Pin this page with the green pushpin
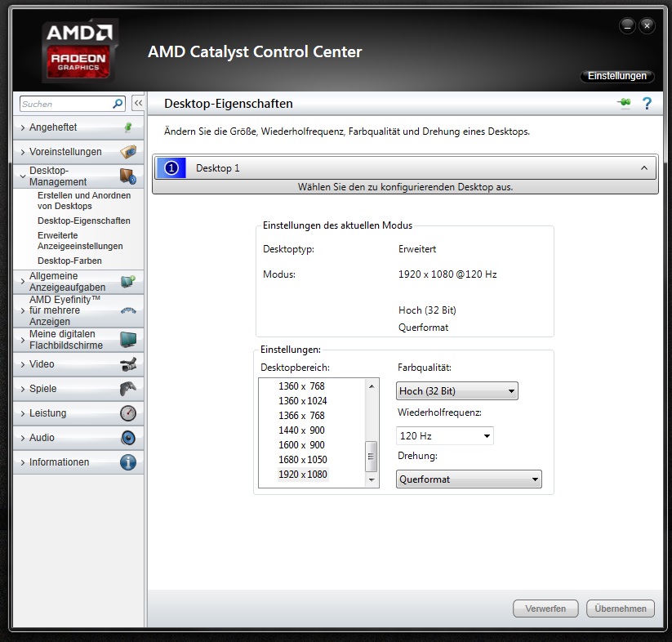The height and width of the screenshot is (642, 672). pyautogui.click(x=624, y=103)
